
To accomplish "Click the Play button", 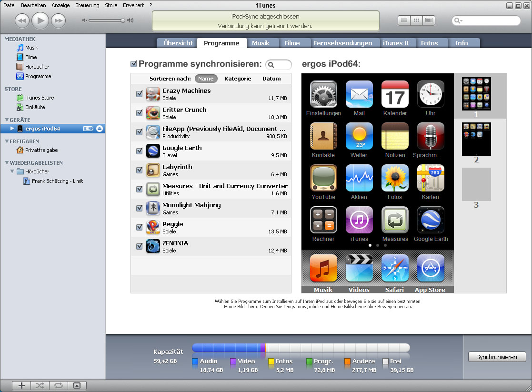I will click(40, 20).
